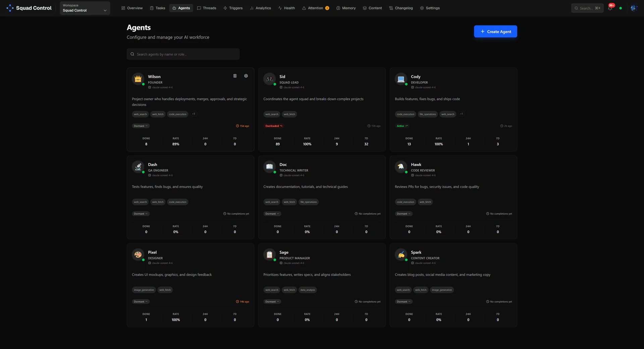
Task: Click the Squad Control logo
Action: coord(29,8)
